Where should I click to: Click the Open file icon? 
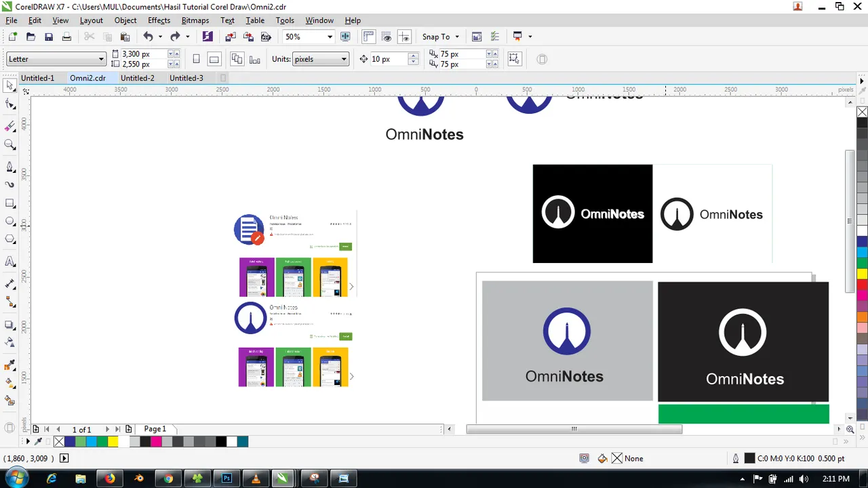[31, 37]
